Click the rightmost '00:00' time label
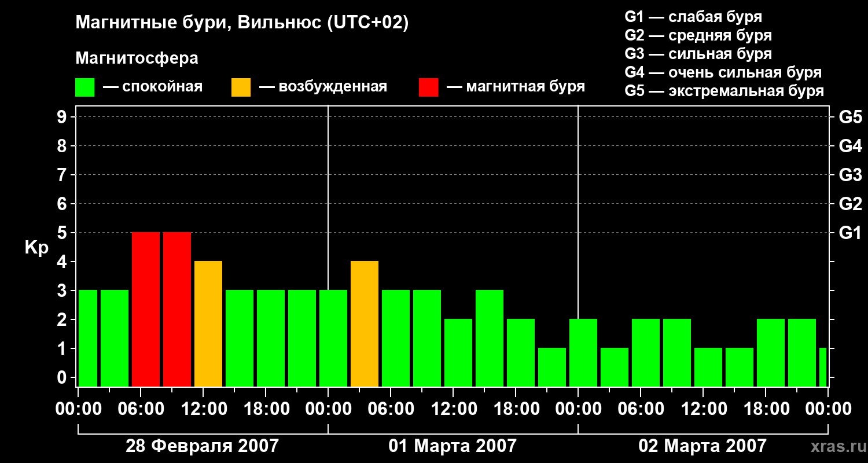This screenshot has width=868, height=463. point(828,409)
